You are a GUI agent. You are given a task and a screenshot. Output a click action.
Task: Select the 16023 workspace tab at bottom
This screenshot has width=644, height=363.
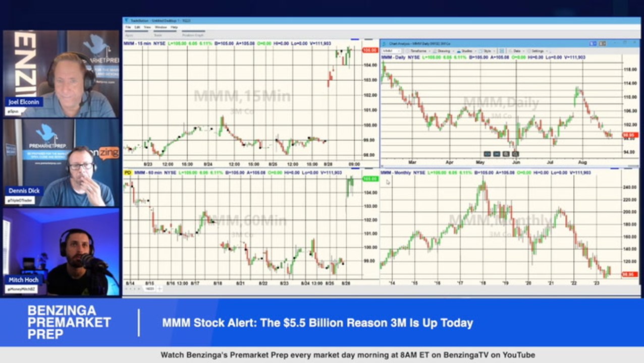tap(150, 288)
